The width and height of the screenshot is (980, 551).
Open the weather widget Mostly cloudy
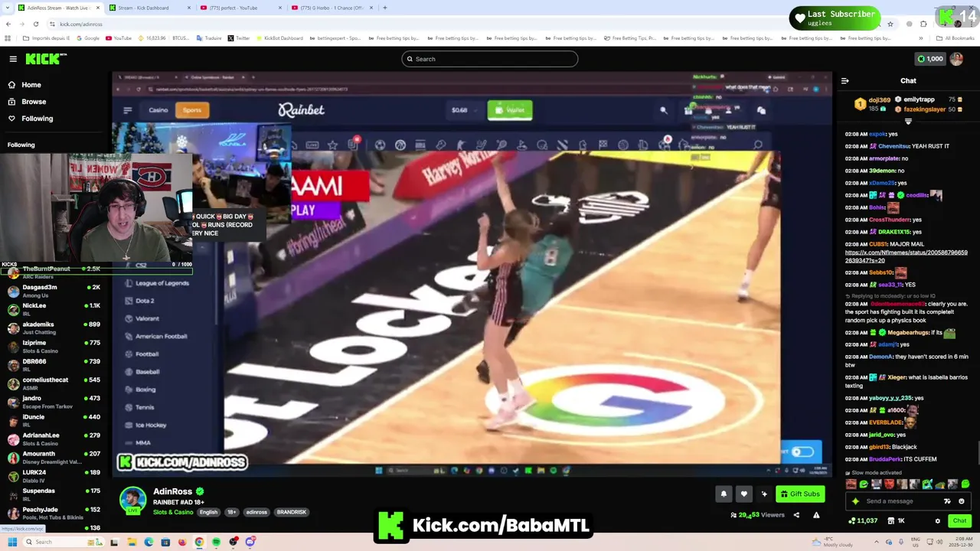tap(831, 542)
